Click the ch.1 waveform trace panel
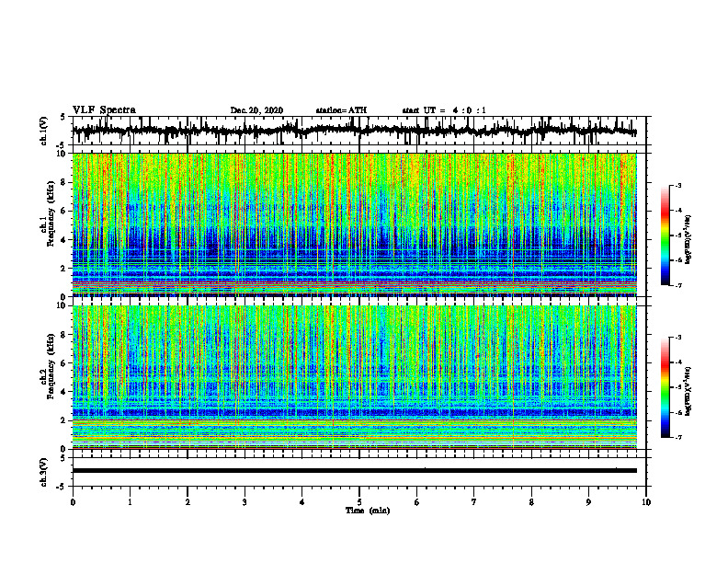 pos(358,131)
